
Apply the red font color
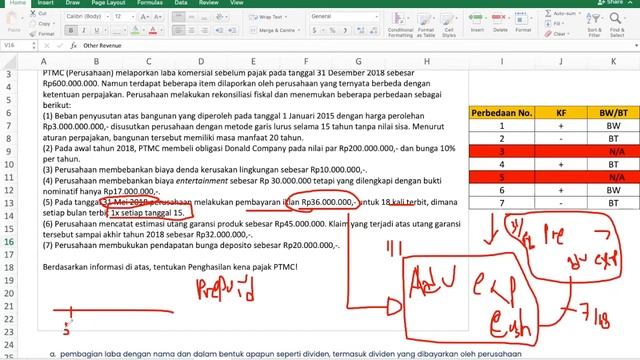(153, 31)
